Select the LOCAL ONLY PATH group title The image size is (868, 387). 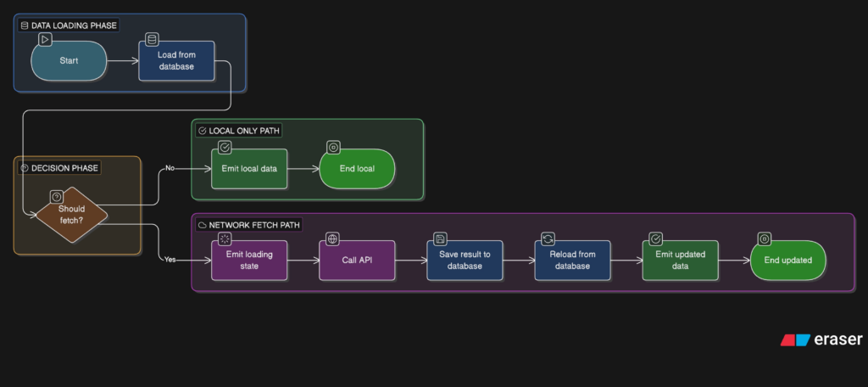[244, 131]
